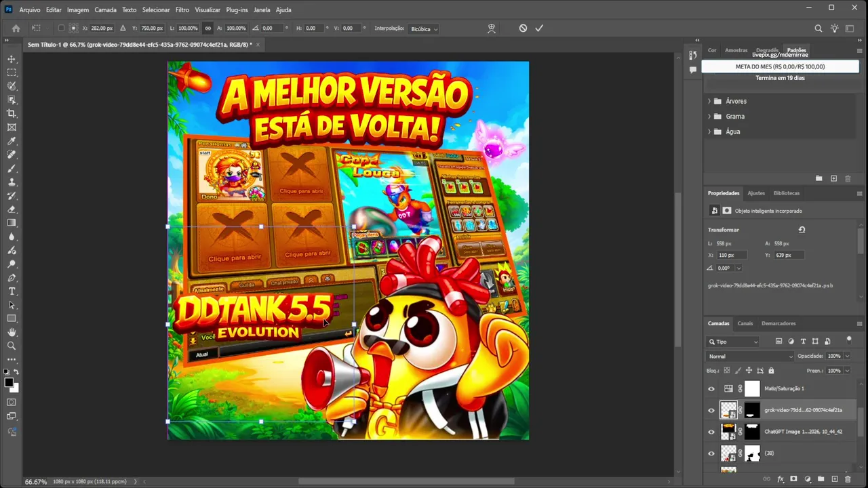The width and height of the screenshot is (868, 488).
Task: Select the Spot Healing Brush tool
Action: (x=12, y=155)
